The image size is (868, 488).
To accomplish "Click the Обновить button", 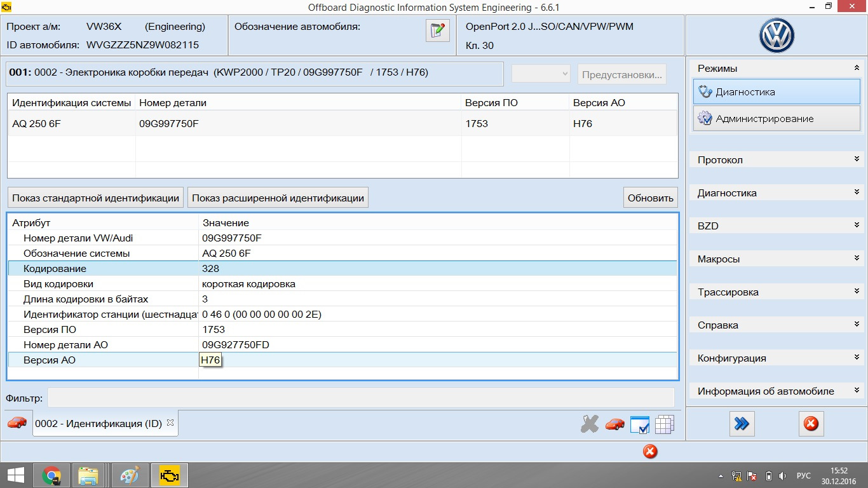I will (650, 198).
